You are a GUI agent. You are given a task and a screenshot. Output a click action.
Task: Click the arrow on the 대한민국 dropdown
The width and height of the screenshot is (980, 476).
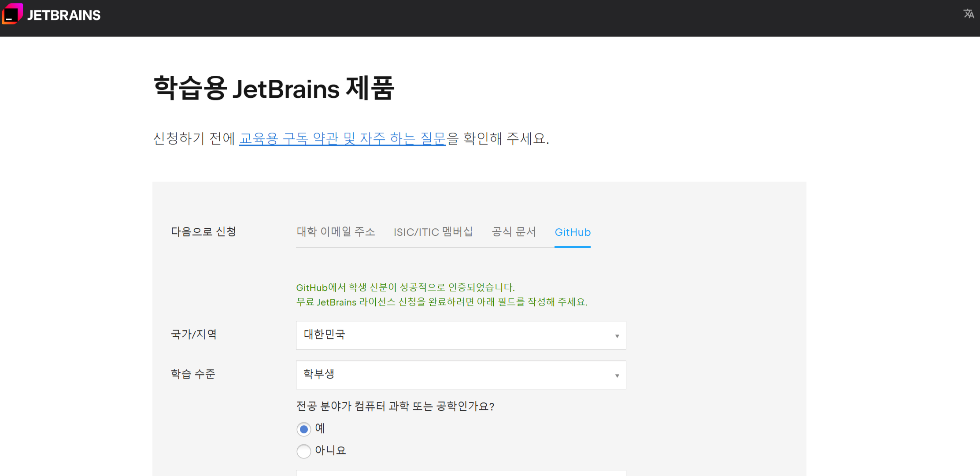tap(617, 336)
